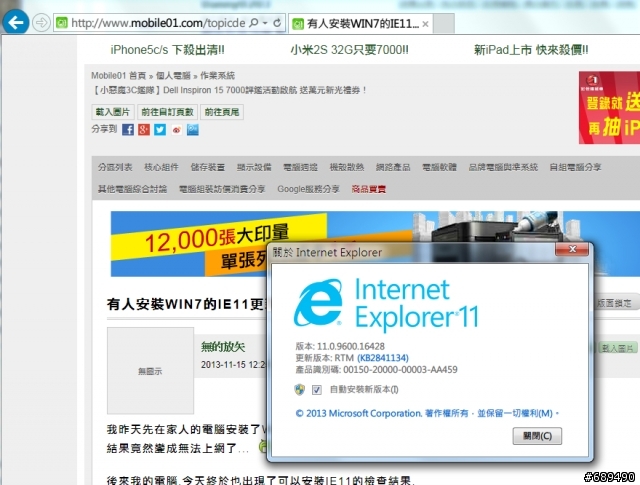The width and height of the screenshot is (640, 485).
Task: Click the search magnifier in address bar
Action: click(x=253, y=22)
